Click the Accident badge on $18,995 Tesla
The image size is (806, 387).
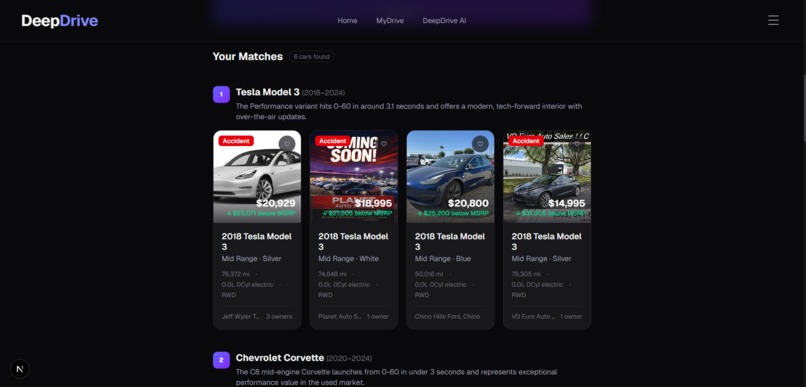point(333,141)
